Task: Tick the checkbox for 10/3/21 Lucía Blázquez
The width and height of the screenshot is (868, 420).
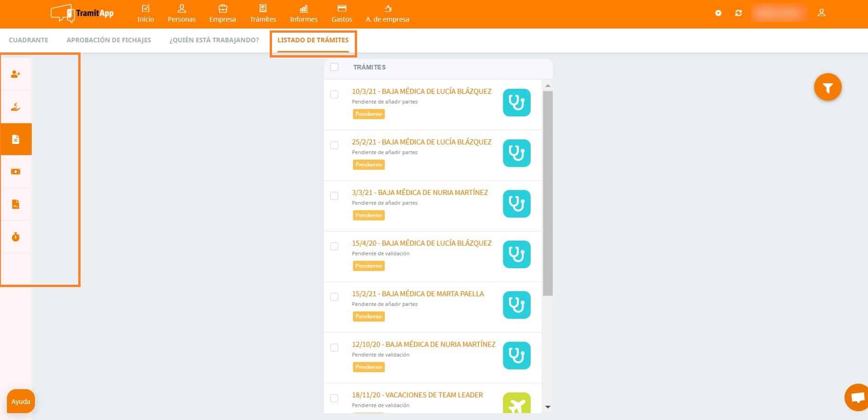Action: (335, 95)
